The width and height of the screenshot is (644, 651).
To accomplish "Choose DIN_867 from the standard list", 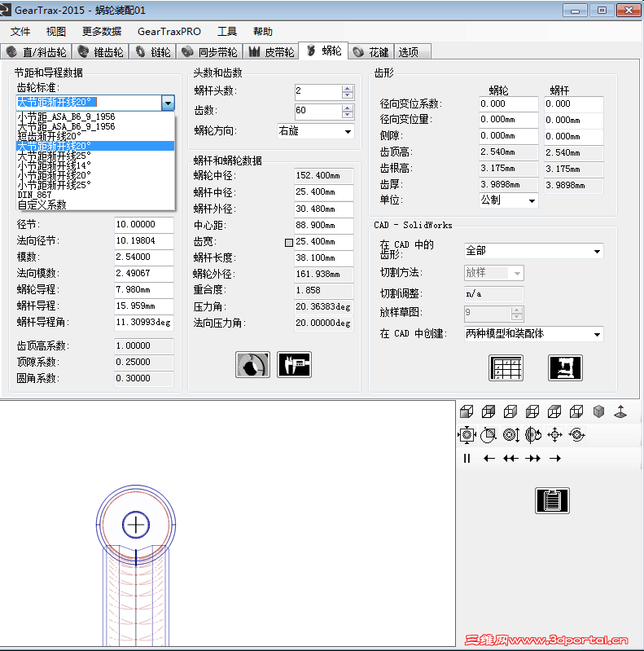I will pos(95,195).
